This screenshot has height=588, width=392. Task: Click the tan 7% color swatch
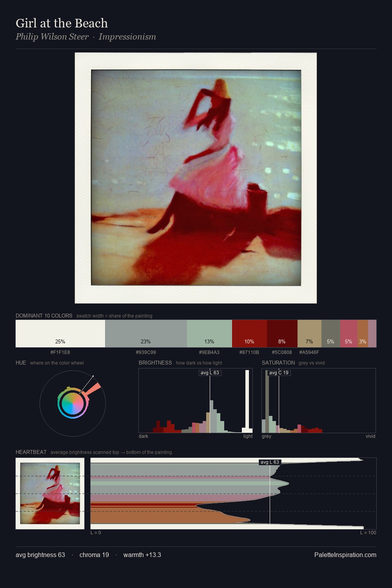click(x=309, y=334)
